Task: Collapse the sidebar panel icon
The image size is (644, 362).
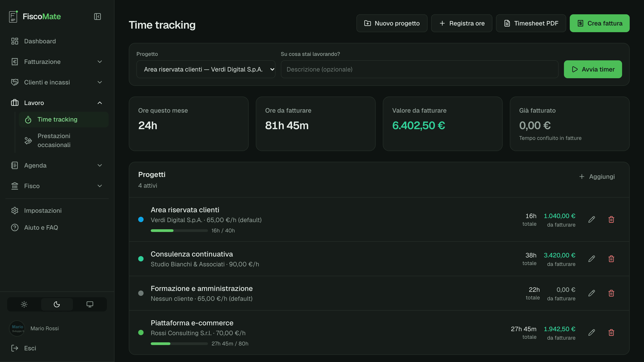Action: coord(97,17)
